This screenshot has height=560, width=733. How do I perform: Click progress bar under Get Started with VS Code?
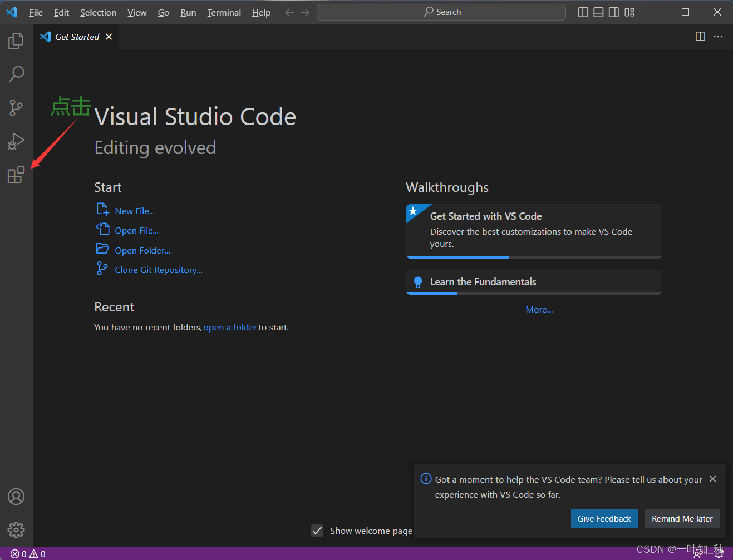point(534,257)
